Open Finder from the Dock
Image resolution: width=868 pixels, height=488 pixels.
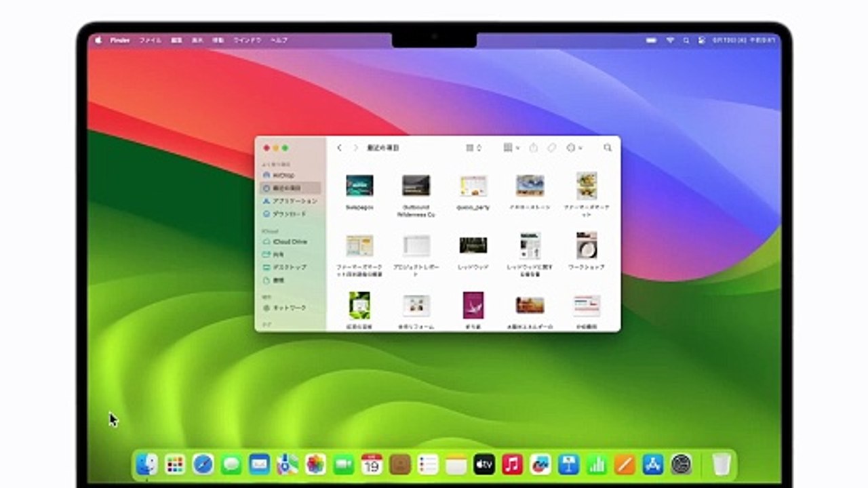point(146,464)
